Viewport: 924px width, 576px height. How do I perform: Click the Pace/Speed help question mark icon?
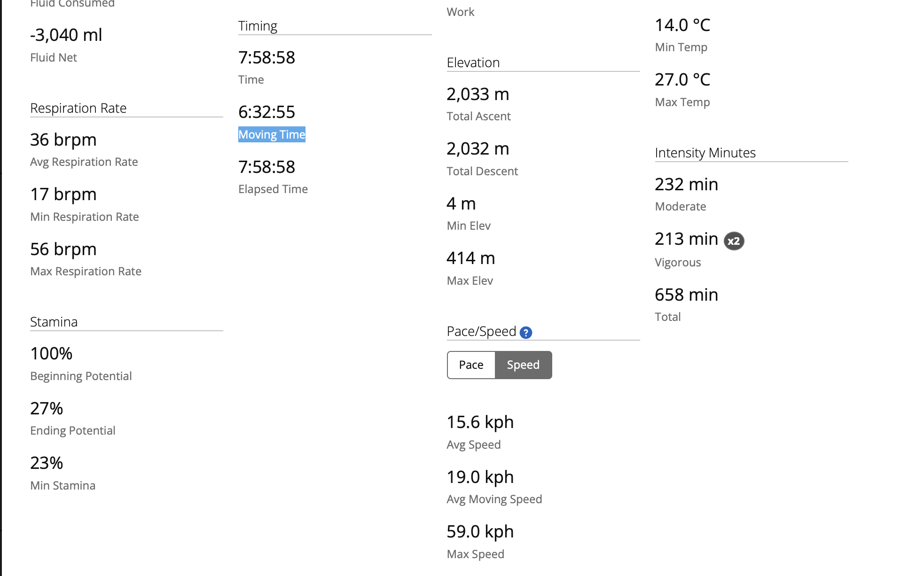point(526,333)
